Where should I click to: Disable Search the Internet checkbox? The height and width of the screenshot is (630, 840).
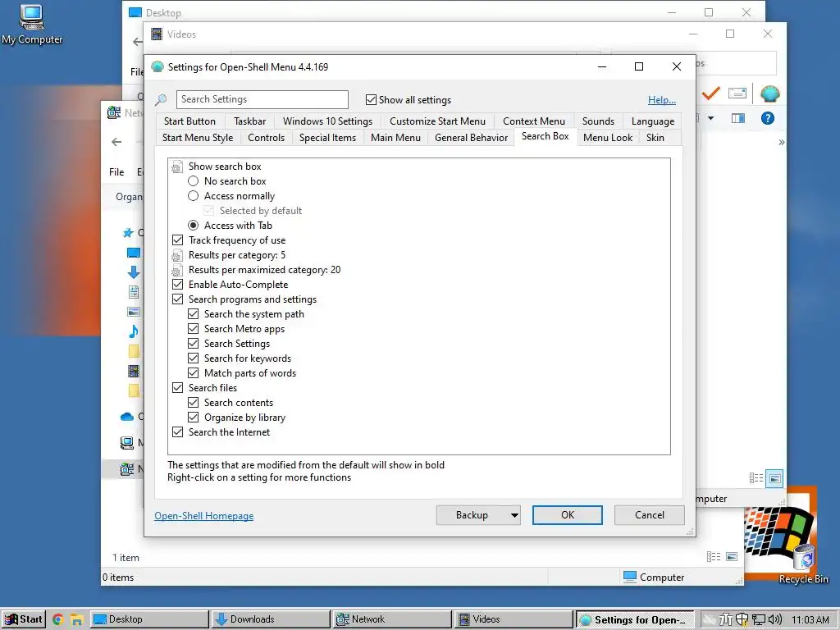pos(178,431)
